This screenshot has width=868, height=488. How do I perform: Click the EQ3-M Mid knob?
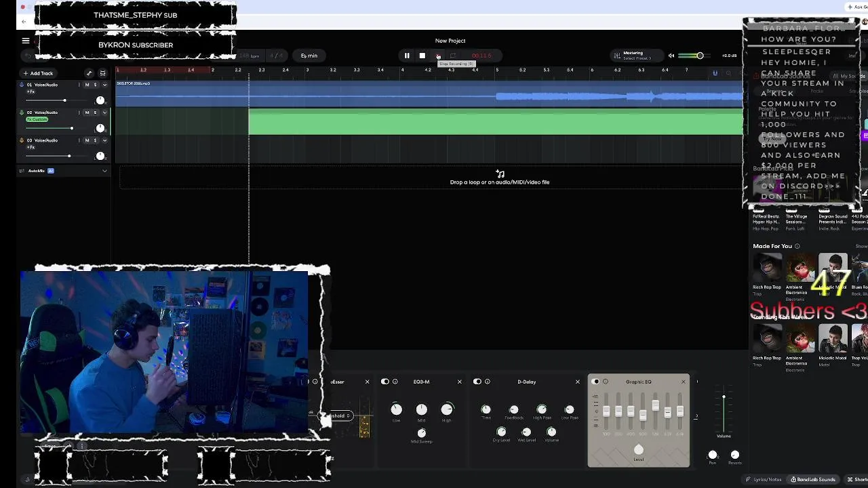coord(421,409)
